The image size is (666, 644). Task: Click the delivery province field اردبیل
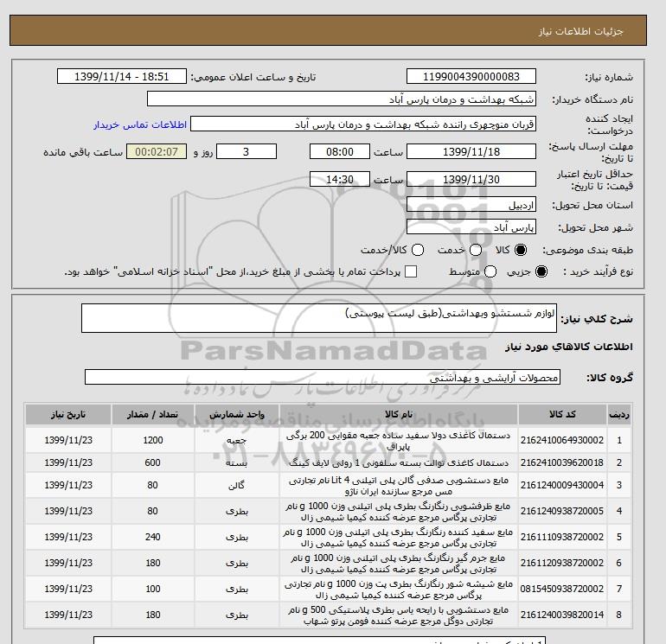pos(471,205)
